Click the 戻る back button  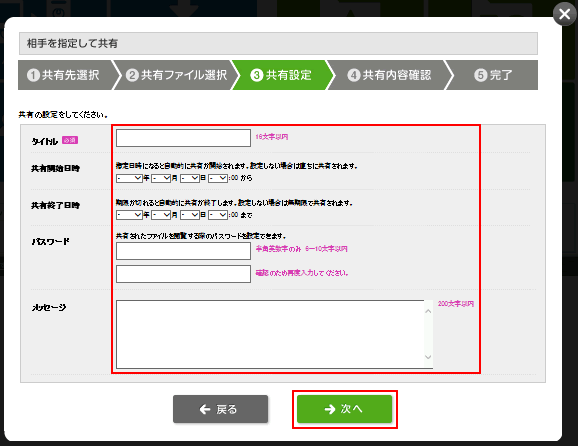(220, 409)
